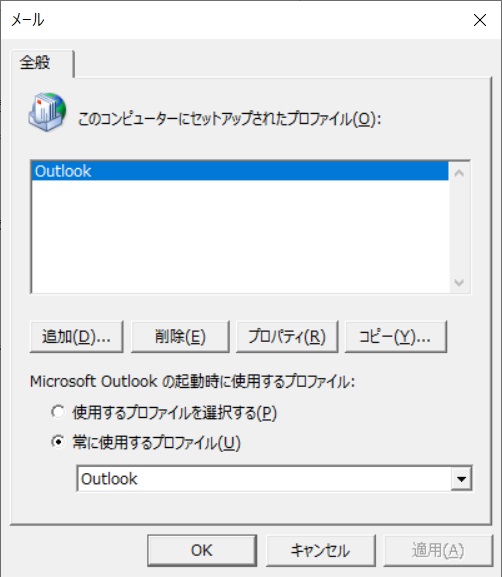
Task: Confirm with the OK button
Action: pos(202,551)
